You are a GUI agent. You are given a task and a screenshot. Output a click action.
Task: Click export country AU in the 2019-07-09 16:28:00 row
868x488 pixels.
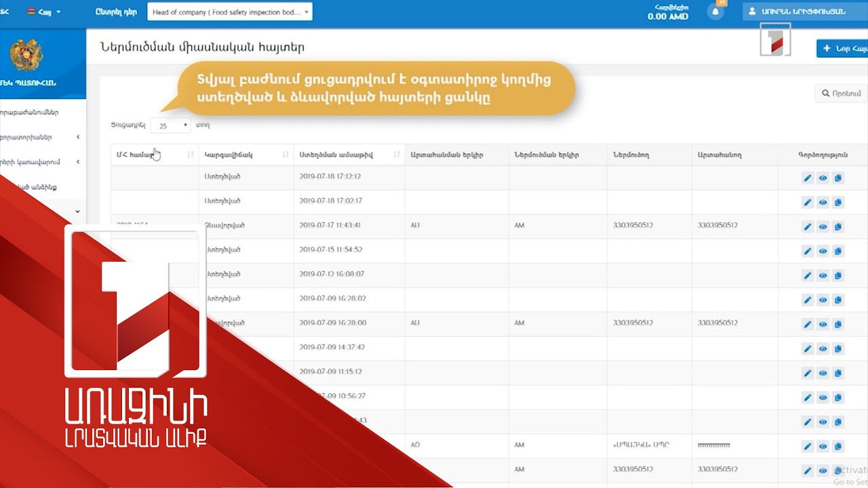pos(415,323)
